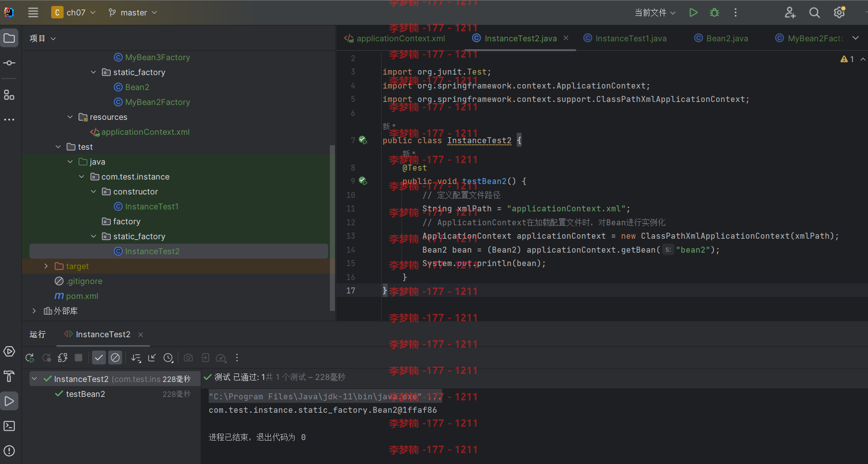Switch to Bean2.java tab

pos(721,38)
